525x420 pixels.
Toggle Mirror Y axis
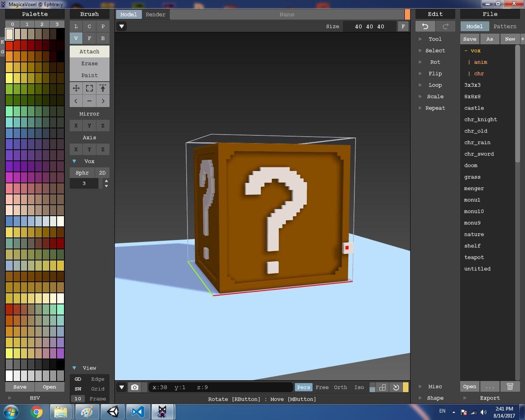click(x=89, y=126)
